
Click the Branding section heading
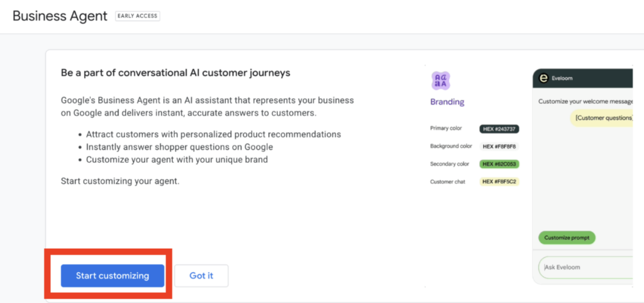click(x=447, y=101)
